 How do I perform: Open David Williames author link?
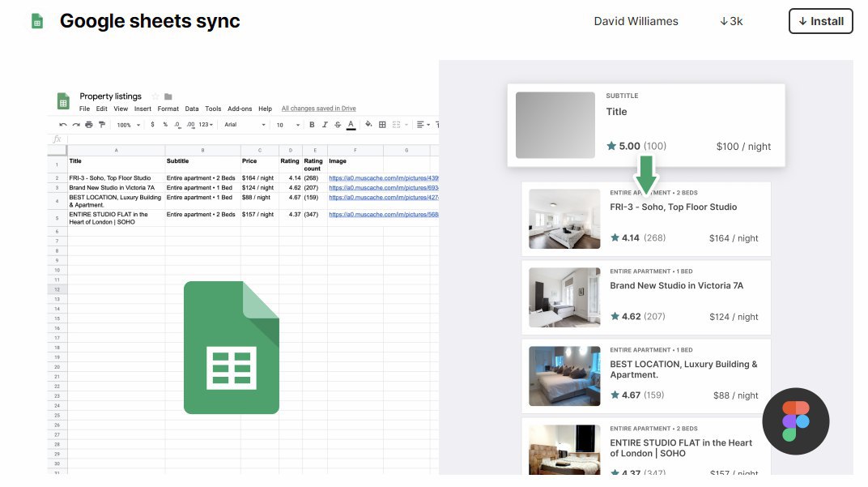636,21
